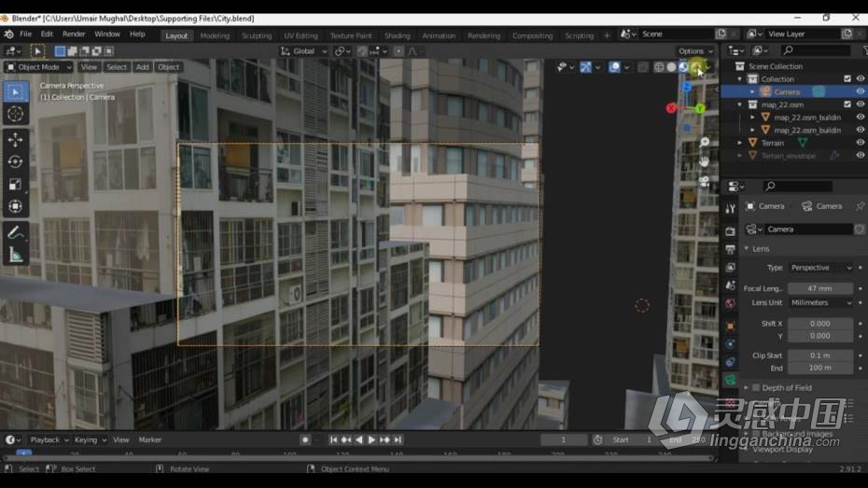Toggle map_22.osm exclude checkbox
Image resolution: width=868 pixels, height=488 pixels.
(x=847, y=104)
